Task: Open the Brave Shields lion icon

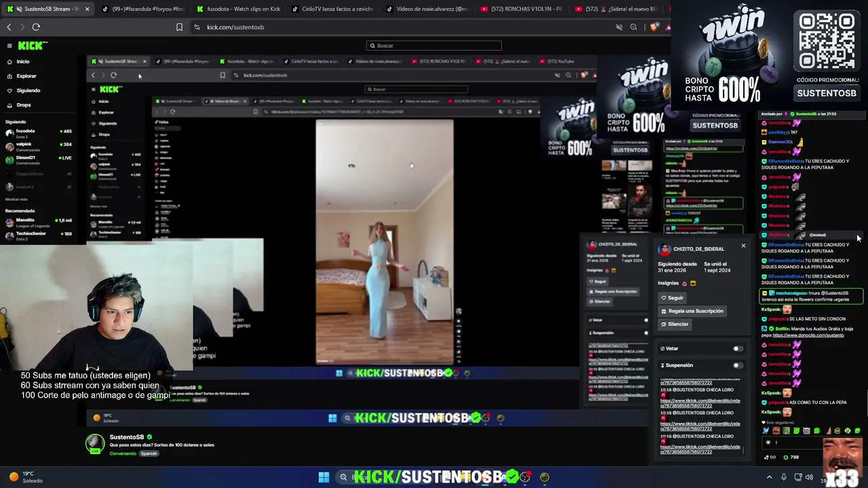Action: [653, 27]
